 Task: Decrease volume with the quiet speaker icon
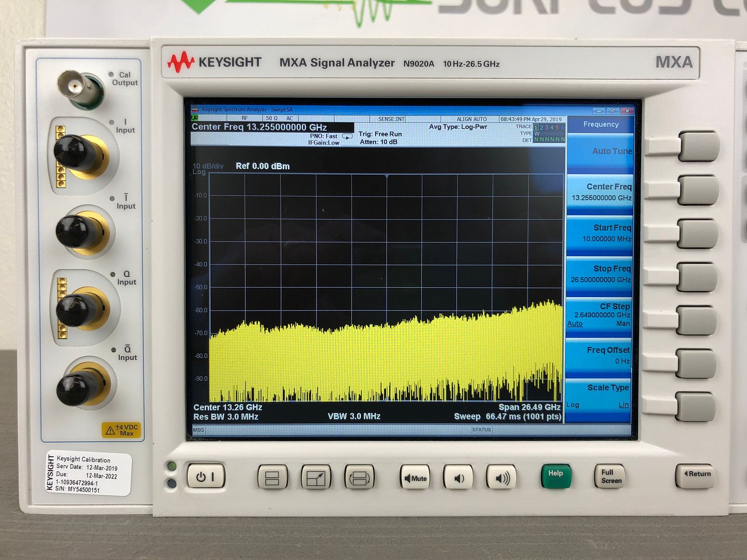pos(458,478)
